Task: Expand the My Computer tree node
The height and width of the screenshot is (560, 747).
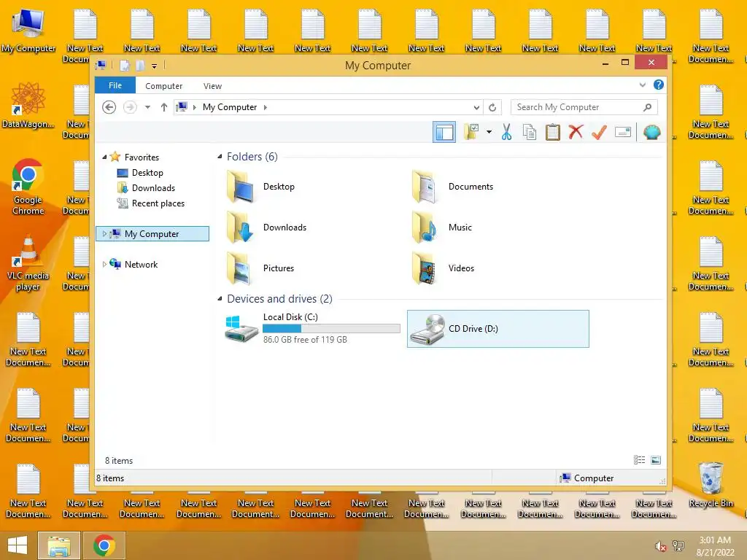Action: [x=104, y=234]
